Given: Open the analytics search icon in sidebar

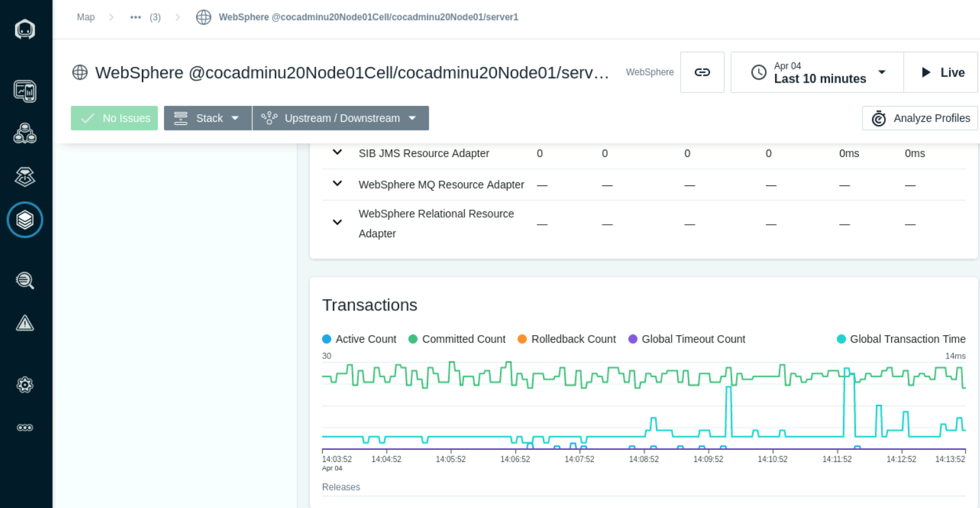Looking at the screenshot, I should coord(25,280).
